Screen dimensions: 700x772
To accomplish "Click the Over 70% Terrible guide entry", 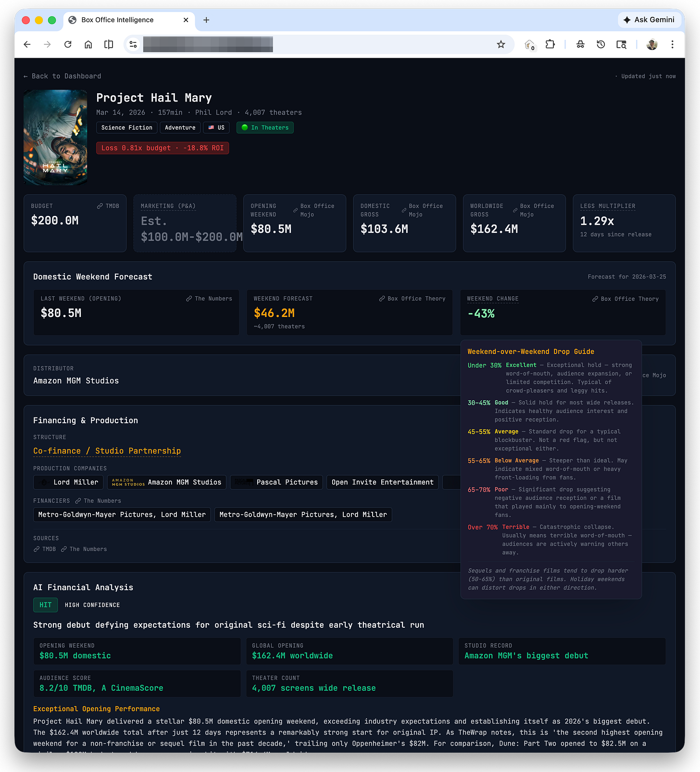I will tap(550, 540).
